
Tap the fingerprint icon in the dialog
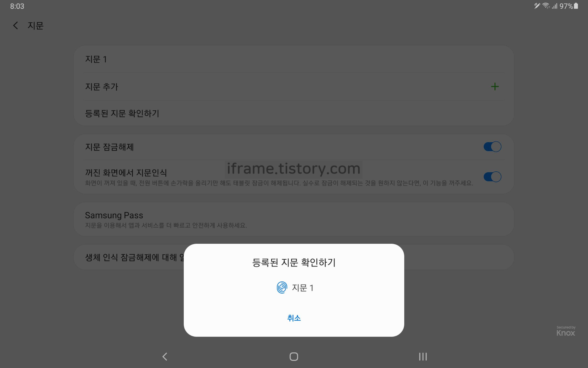coord(282,288)
